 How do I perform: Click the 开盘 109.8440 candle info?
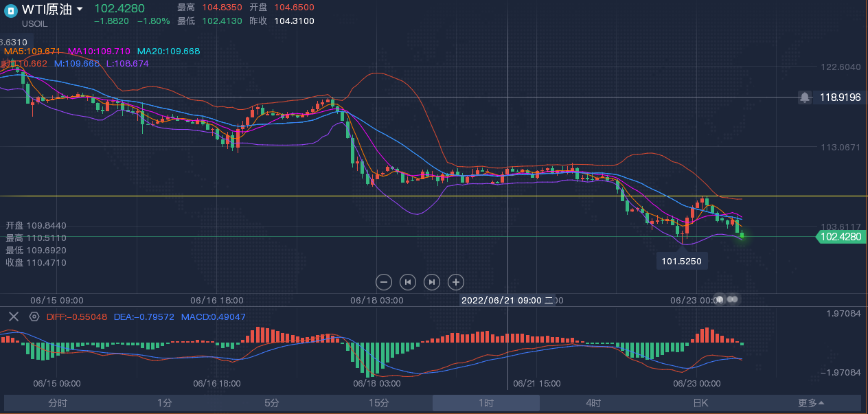(36, 226)
